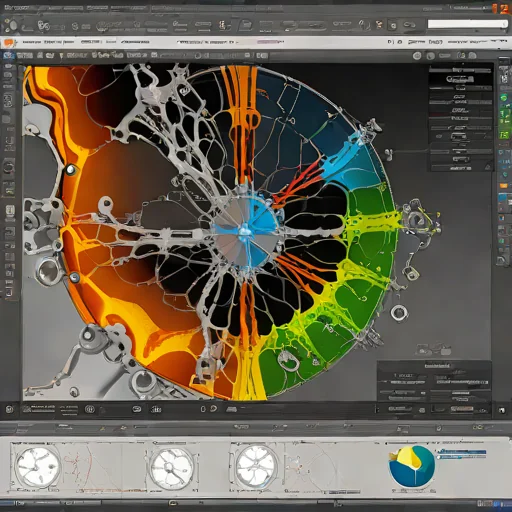Click the round gear-like icon starting the top toolbar
This screenshot has width=512, height=512.
(x=12, y=25)
